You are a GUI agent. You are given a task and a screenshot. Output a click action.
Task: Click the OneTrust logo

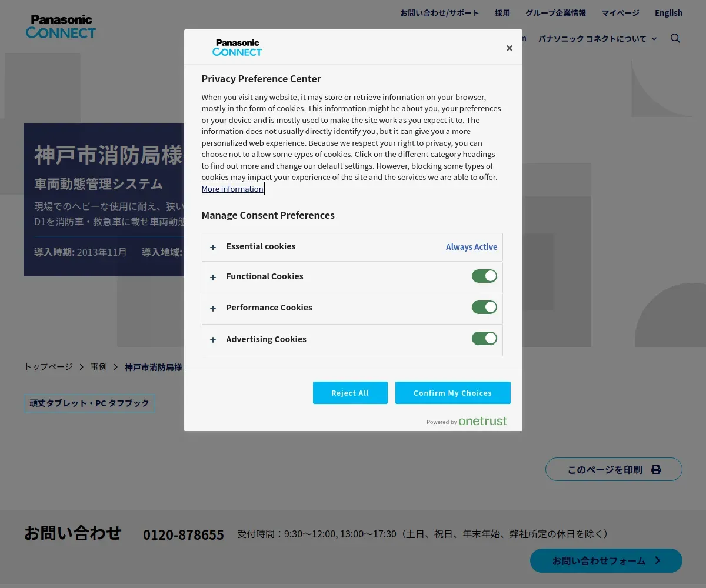pos(483,421)
